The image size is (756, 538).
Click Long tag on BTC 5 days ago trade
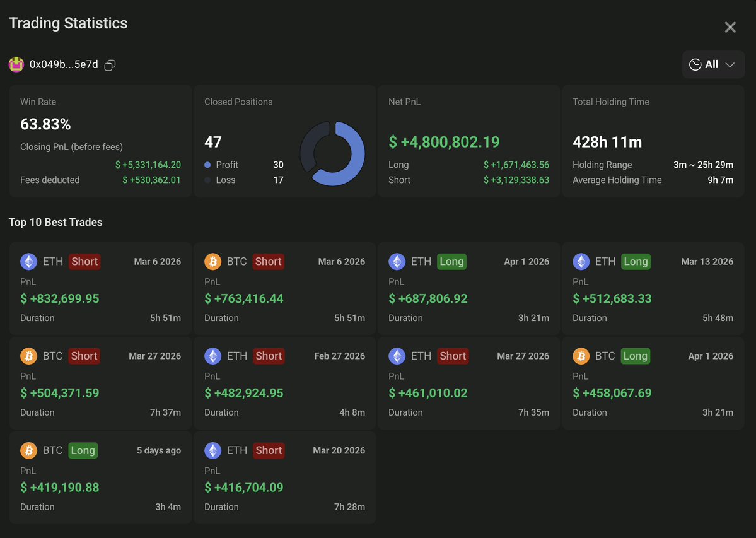click(x=83, y=450)
